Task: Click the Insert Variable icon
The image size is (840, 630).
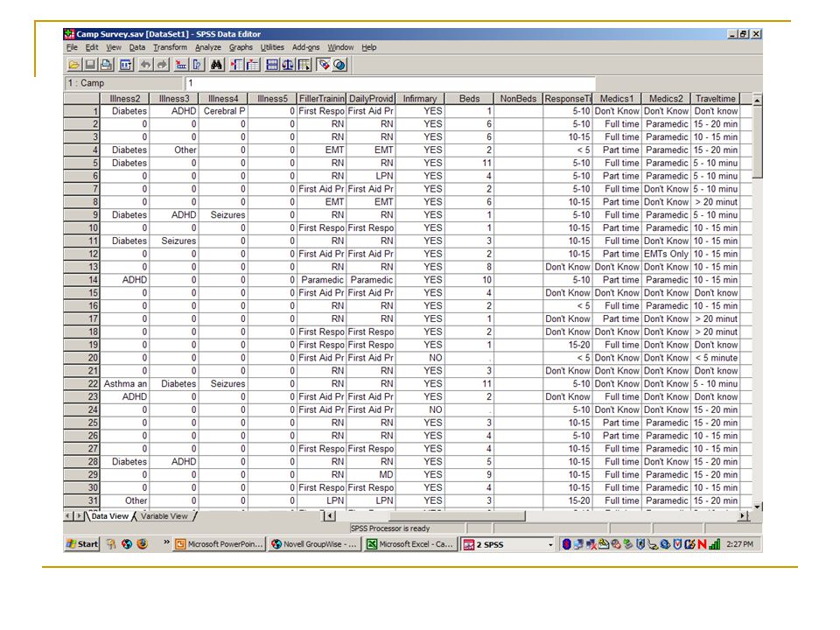Action: click(x=252, y=65)
